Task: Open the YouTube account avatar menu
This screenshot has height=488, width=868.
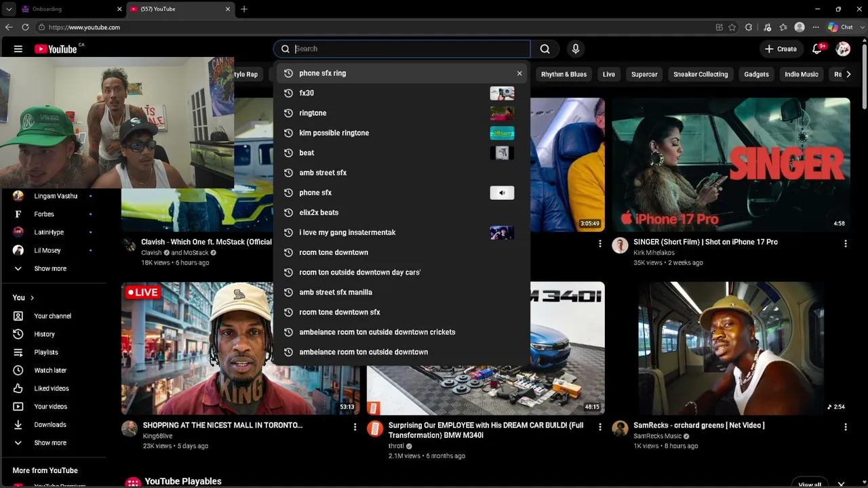Action: tap(843, 49)
